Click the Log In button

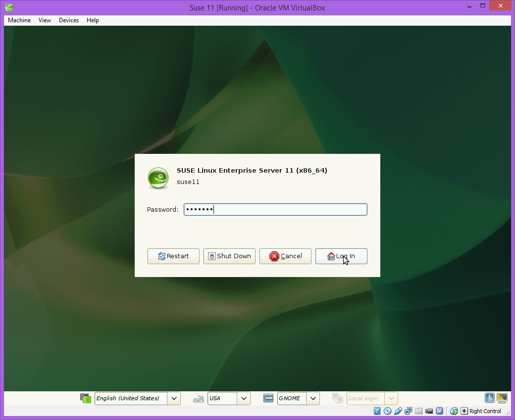coord(341,256)
